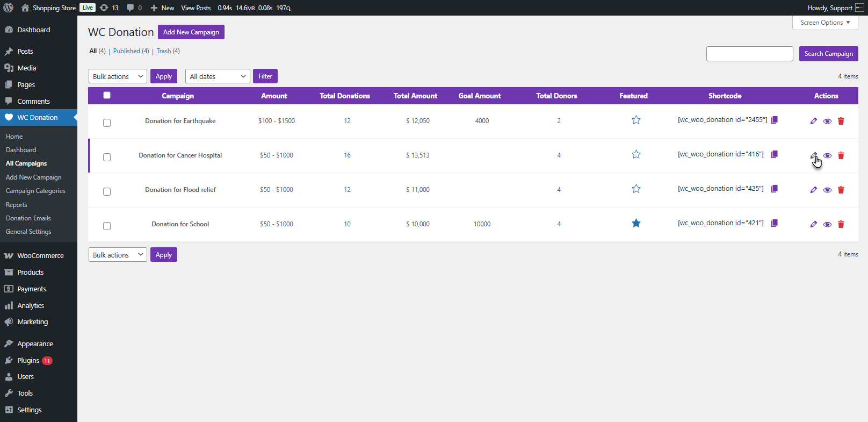Focus the campaign search text field
Screen dimensions: 868x422
pyautogui.click(x=749, y=54)
